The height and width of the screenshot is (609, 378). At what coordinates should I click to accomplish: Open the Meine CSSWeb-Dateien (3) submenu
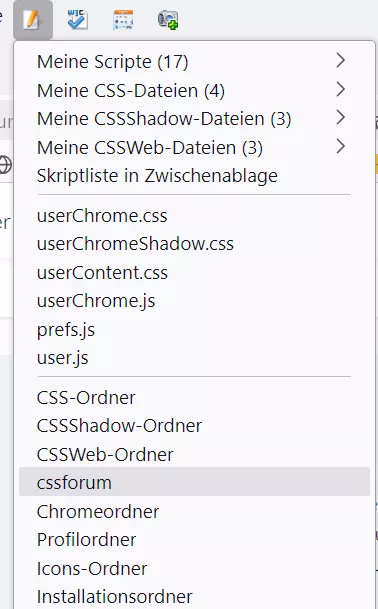click(x=194, y=148)
